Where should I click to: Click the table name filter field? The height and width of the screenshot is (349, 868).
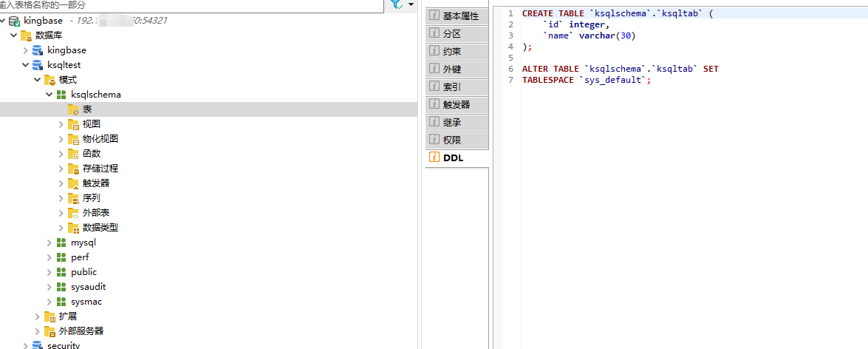tap(192, 4)
